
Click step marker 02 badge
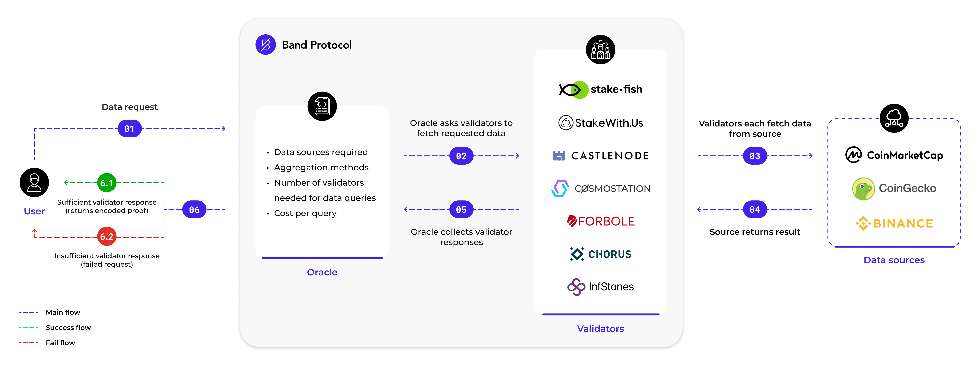(461, 156)
